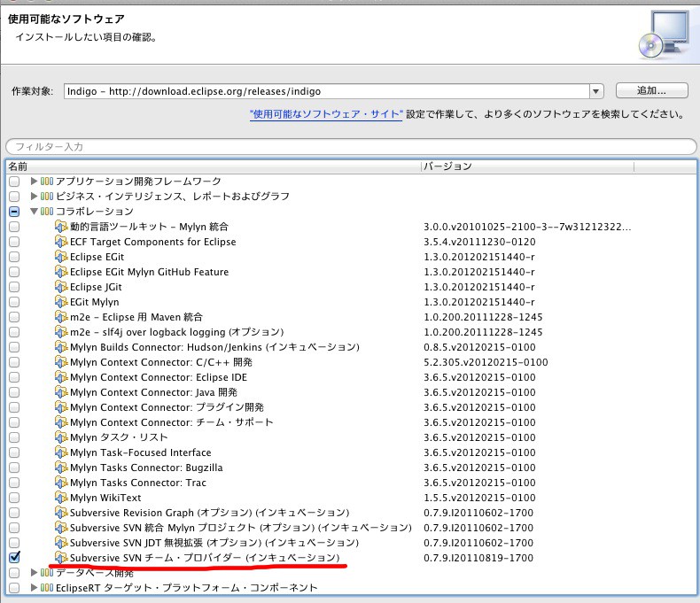Click feature icon beside EGit Mylyn
The height and width of the screenshot is (603, 700).
61,301
